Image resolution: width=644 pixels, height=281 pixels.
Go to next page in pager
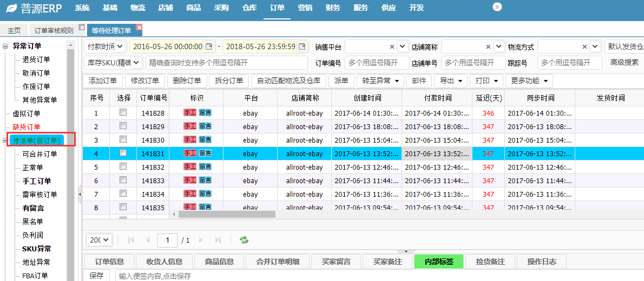pyautogui.click(x=201, y=240)
